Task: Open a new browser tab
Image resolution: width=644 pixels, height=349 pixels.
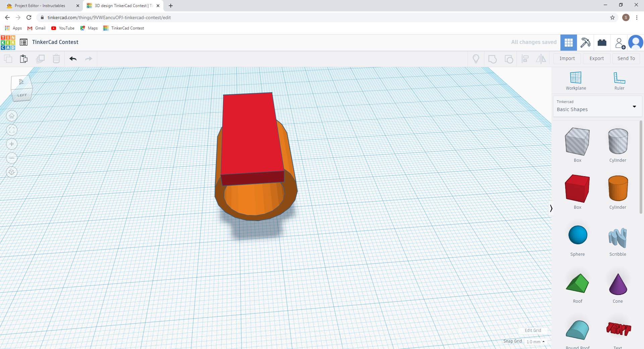Action: tap(171, 6)
